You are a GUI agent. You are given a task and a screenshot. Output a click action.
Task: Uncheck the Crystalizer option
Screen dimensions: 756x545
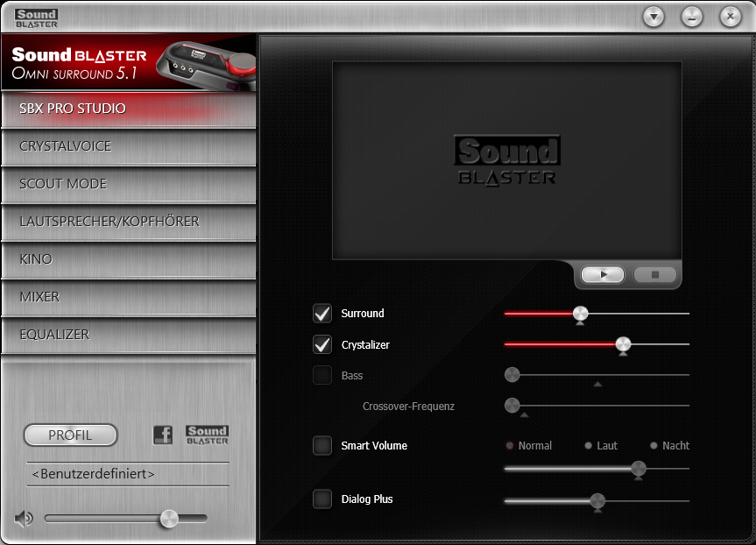click(x=322, y=345)
